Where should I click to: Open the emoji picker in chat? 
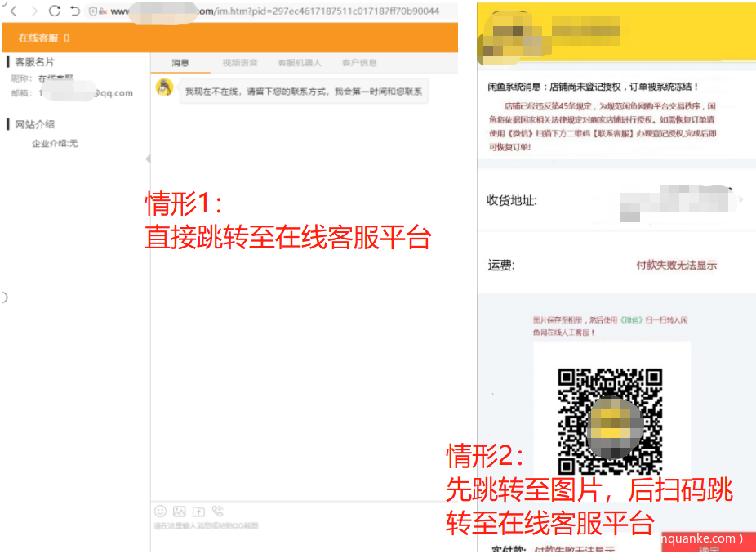coord(161,511)
